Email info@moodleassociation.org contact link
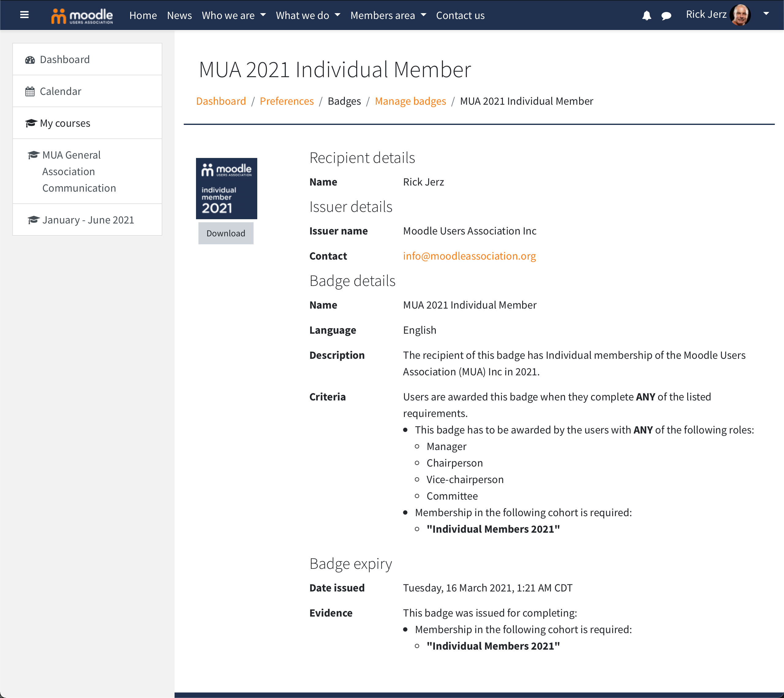This screenshot has height=698, width=784. click(x=469, y=256)
